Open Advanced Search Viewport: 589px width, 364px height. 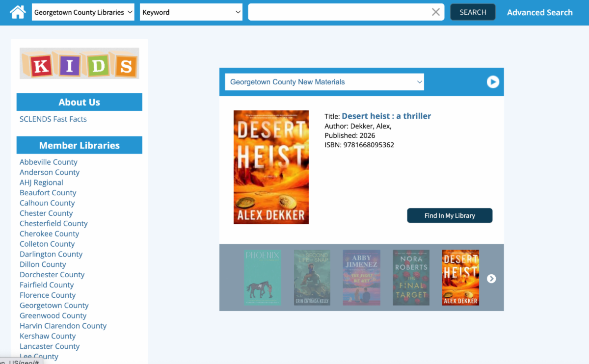click(540, 12)
